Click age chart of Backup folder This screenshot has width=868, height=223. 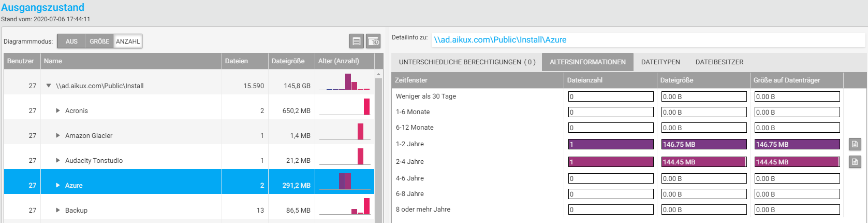[345, 206]
